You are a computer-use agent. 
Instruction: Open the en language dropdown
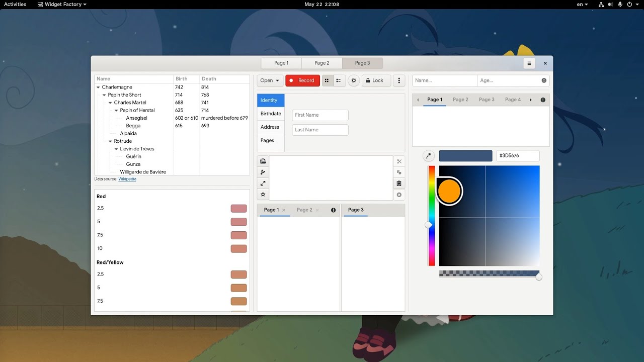pos(582,4)
